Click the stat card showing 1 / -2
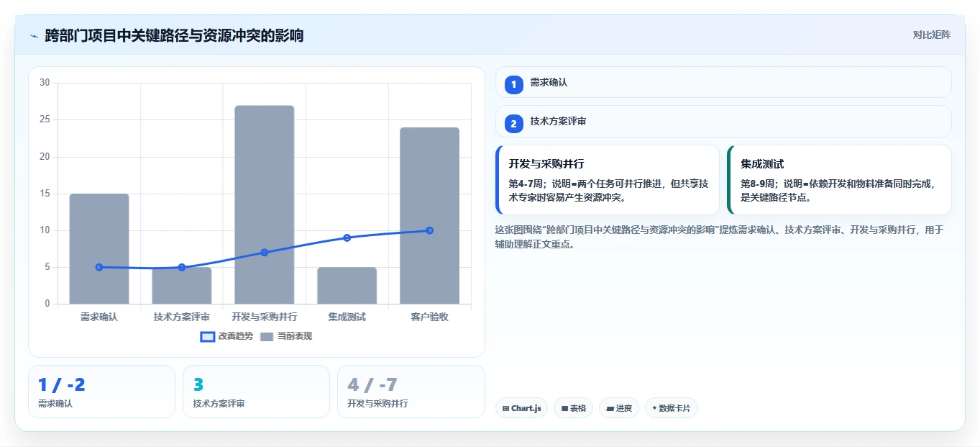 (101, 392)
